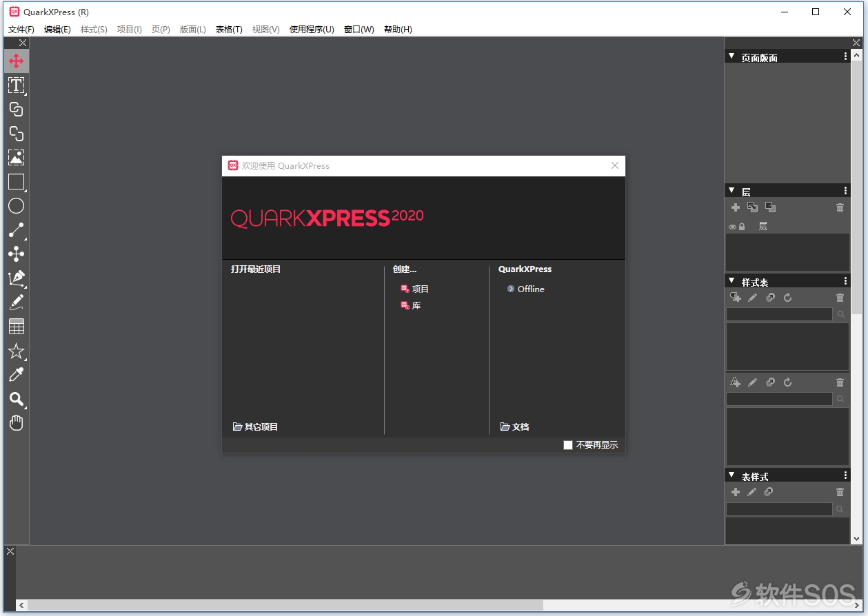Open 其它项目 folder link
The height and width of the screenshot is (616, 868).
pos(255,427)
